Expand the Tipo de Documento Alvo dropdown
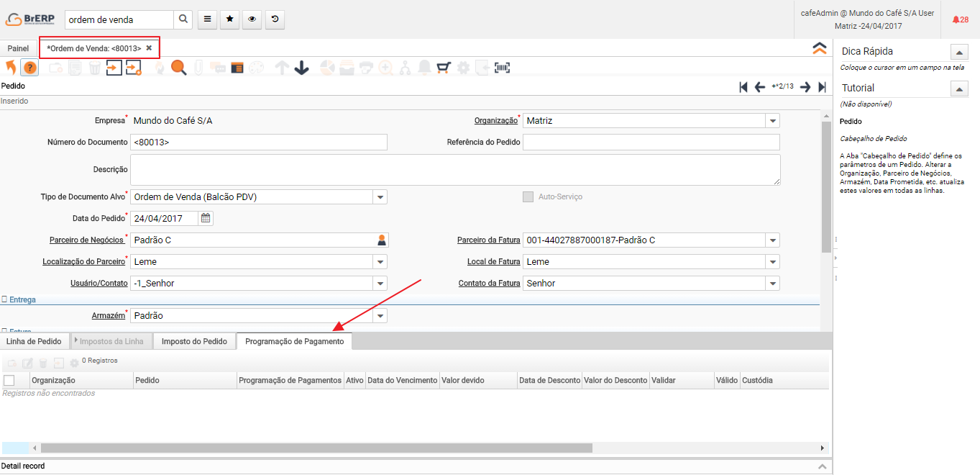The height and width of the screenshot is (475, 980). pyautogui.click(x=380, y=197)
